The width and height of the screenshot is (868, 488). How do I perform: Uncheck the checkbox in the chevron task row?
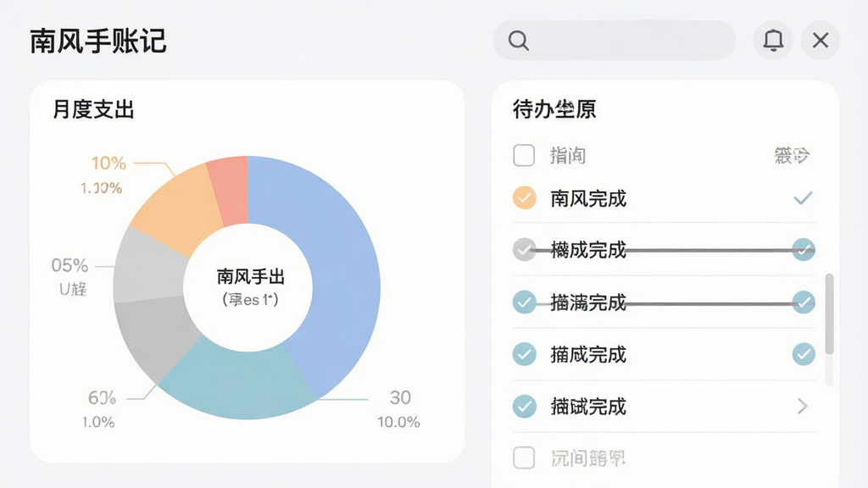coord(524,406)
